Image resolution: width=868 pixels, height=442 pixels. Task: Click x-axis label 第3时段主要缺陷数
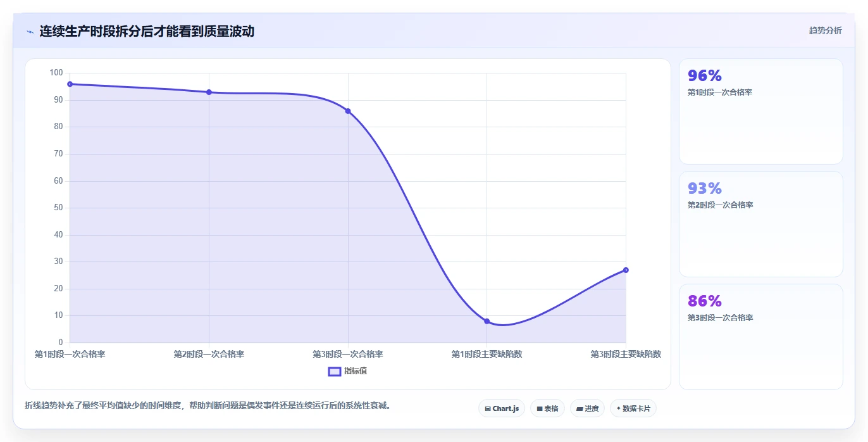click(x=626, y=354)
